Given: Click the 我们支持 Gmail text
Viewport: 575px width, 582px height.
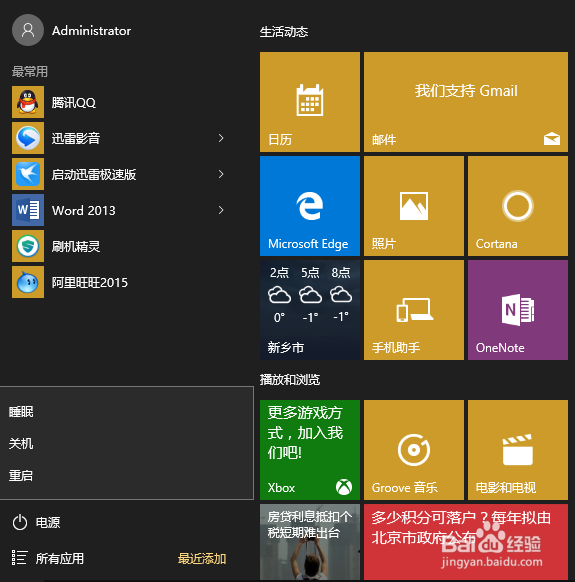Looking at the screenshot, I should tap(466, 91).
